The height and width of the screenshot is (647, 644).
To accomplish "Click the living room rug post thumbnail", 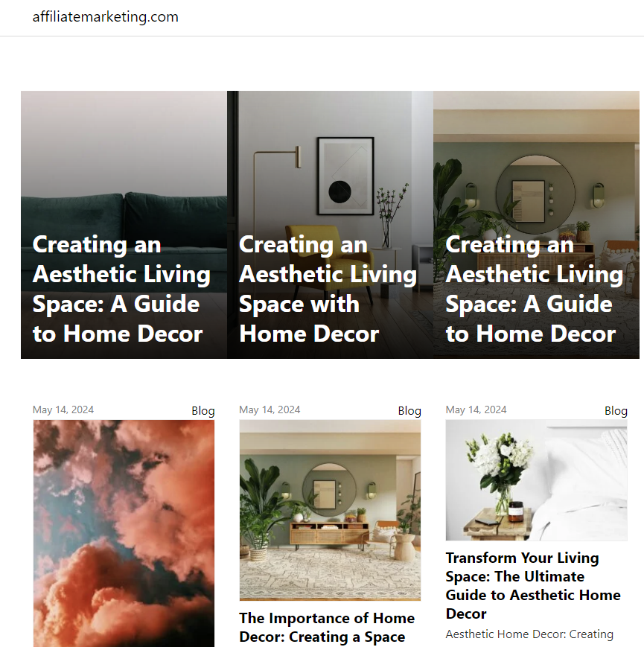I will [x=330, y=510].
